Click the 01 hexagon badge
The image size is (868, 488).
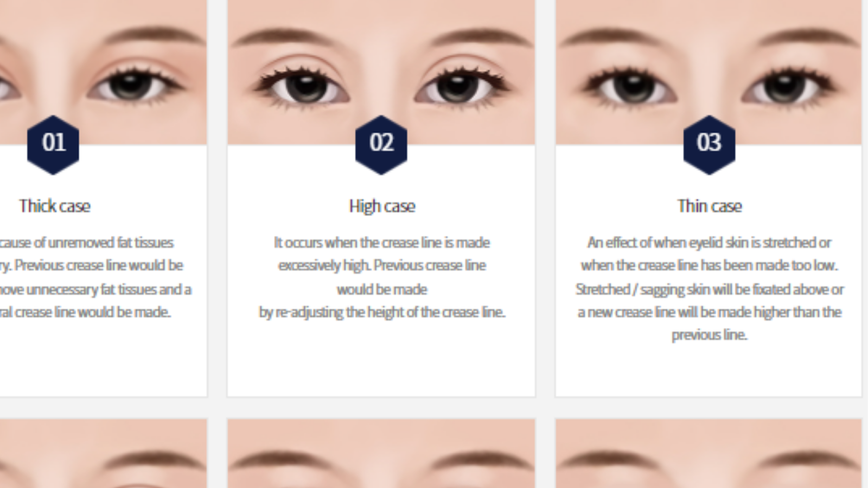tap(53, 144)
